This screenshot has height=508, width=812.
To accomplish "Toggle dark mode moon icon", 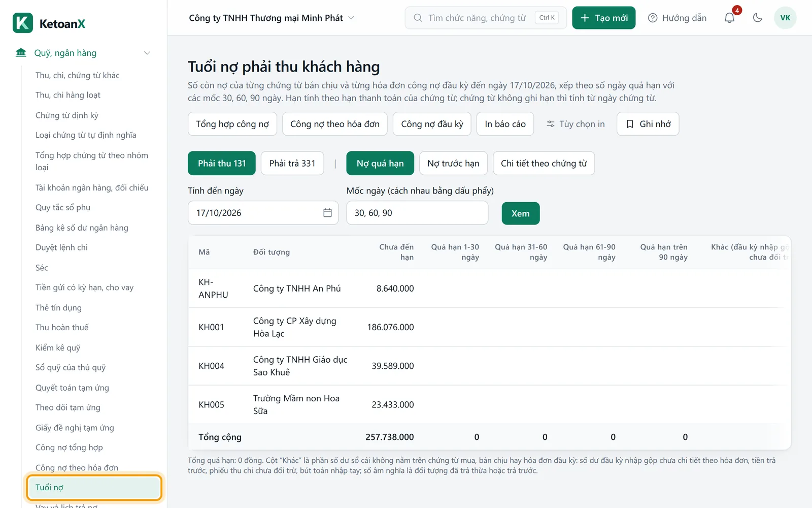I will point(758,18).
